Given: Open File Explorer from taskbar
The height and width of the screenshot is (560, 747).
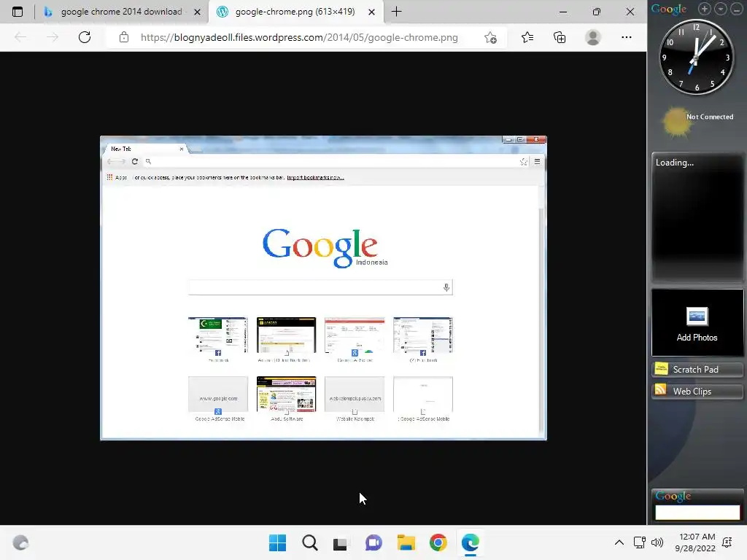Looking at the screenshot, I should (406, 542).
